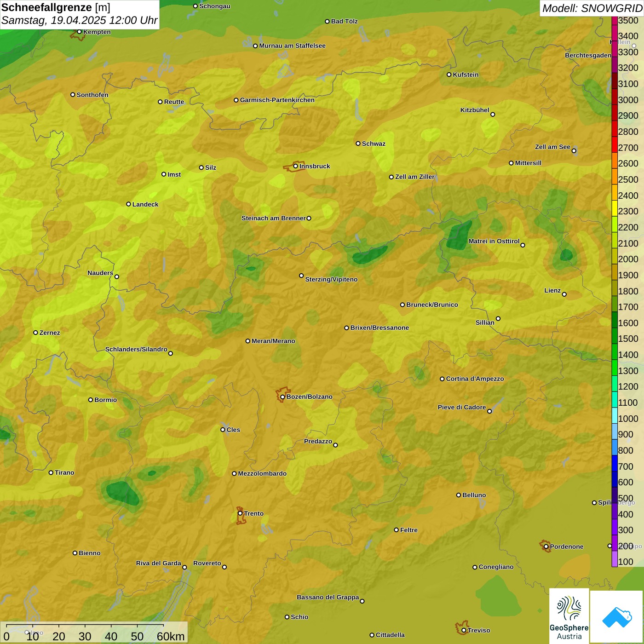Select the legend value 100

tap(626, 562)
